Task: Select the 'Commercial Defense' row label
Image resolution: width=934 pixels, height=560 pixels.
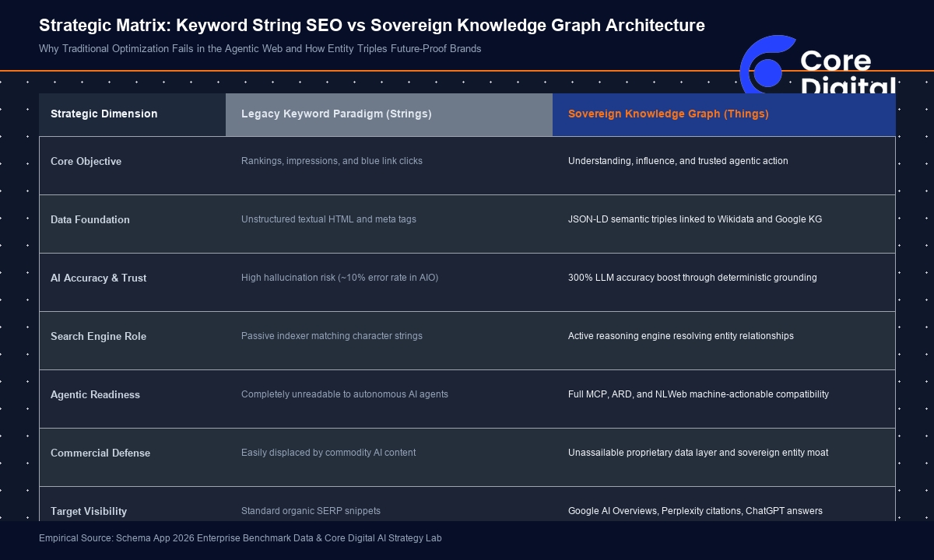Action: 100,453
